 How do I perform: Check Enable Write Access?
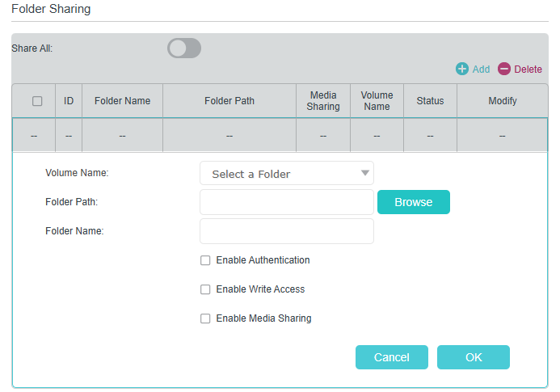[x=205, y=289]
